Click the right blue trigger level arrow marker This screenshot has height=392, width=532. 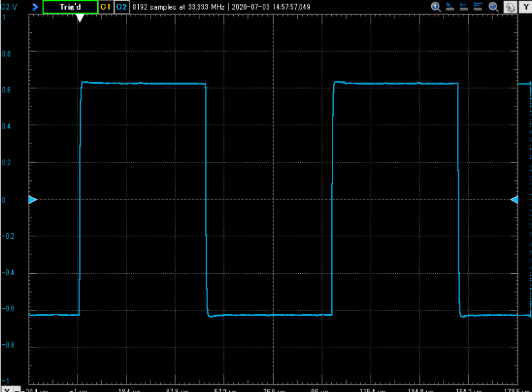(515, 200)
